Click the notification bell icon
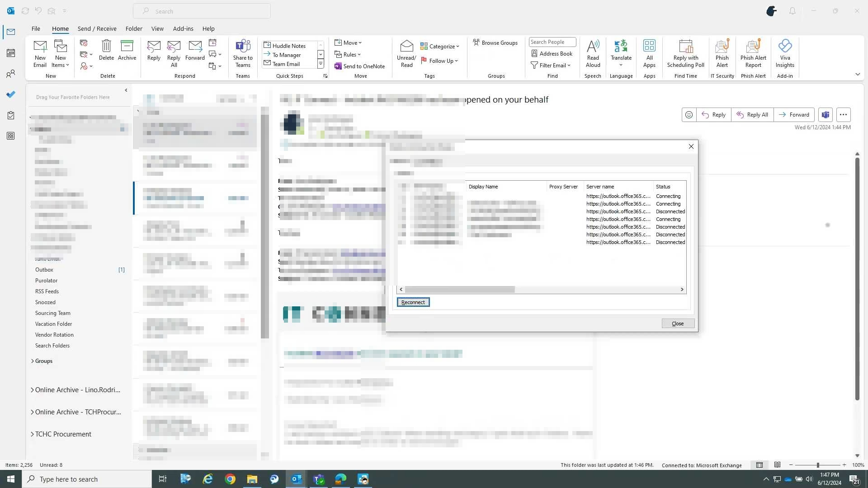This screenshot has width=868, height=488. click(792, 11)
